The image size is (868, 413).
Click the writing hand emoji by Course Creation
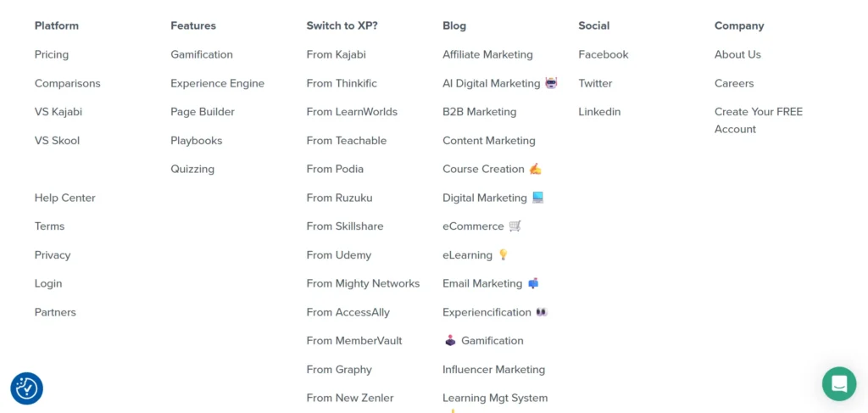click(535, 169)
